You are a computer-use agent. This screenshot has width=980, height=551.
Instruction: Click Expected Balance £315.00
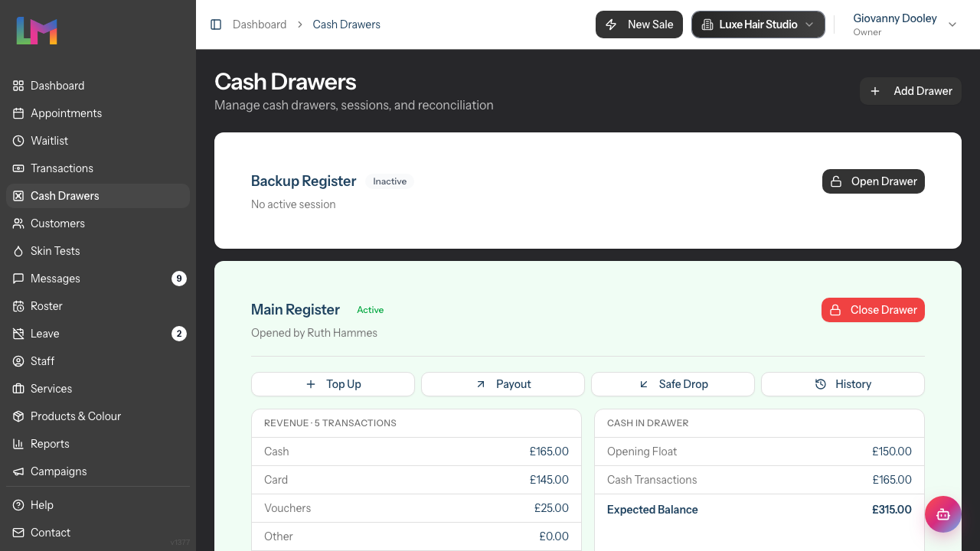point(759,510)
